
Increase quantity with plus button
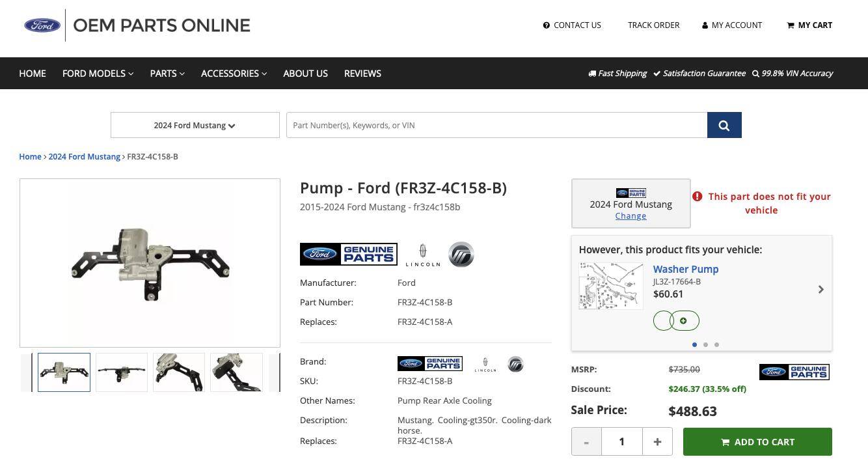(x=657, y=442)
